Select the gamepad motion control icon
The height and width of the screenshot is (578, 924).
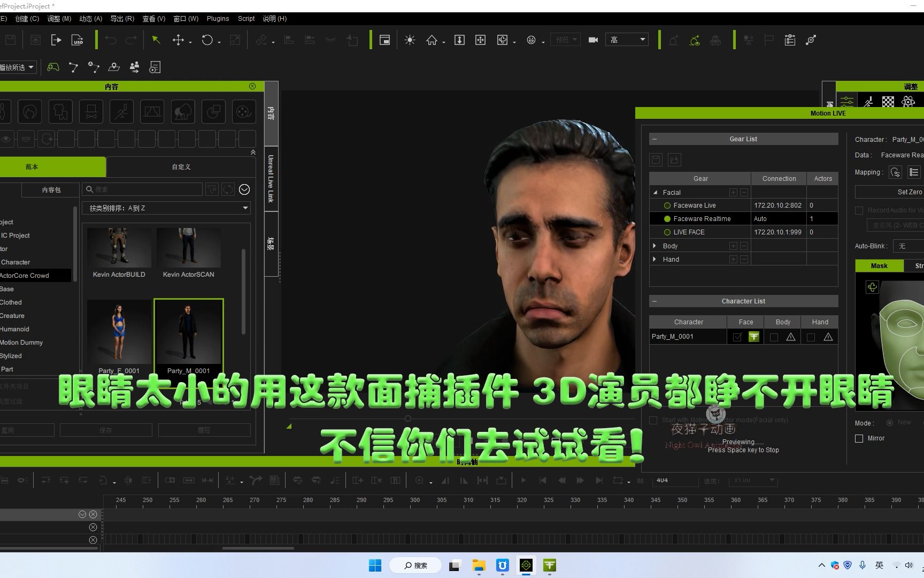53,66
